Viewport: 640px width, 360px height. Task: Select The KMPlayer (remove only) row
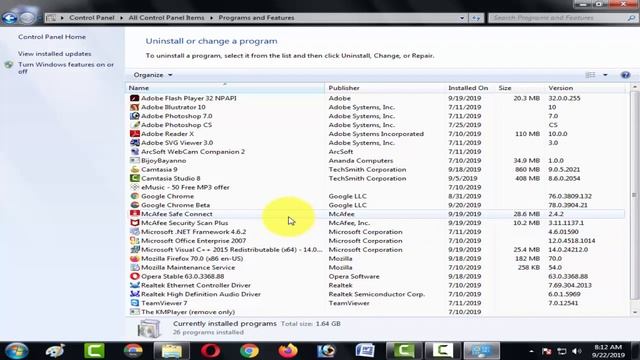376,312
